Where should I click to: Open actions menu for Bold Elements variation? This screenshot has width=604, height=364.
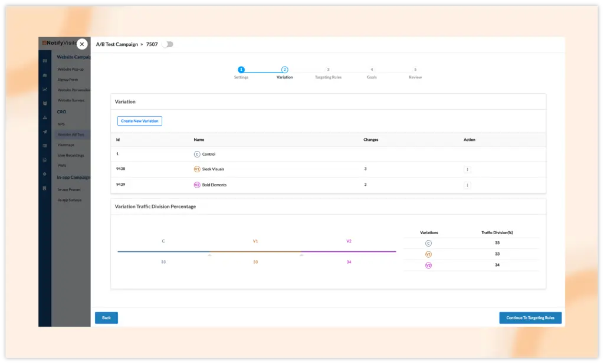pos(467,185)
